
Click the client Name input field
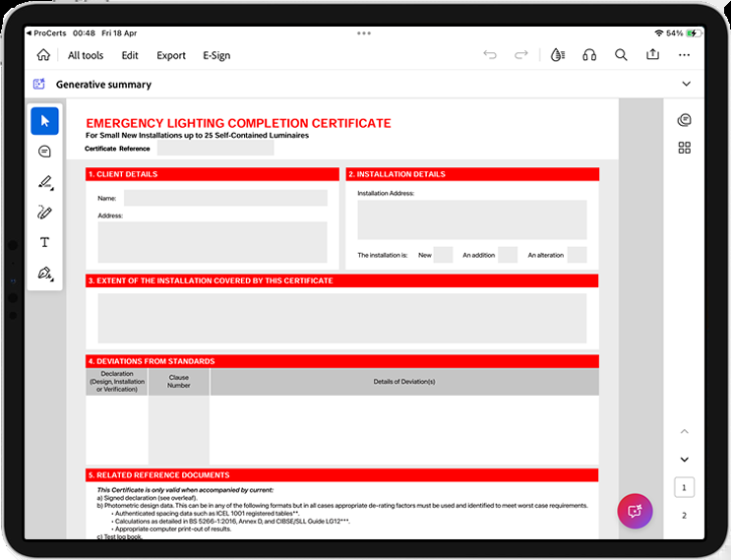(225, 198)
